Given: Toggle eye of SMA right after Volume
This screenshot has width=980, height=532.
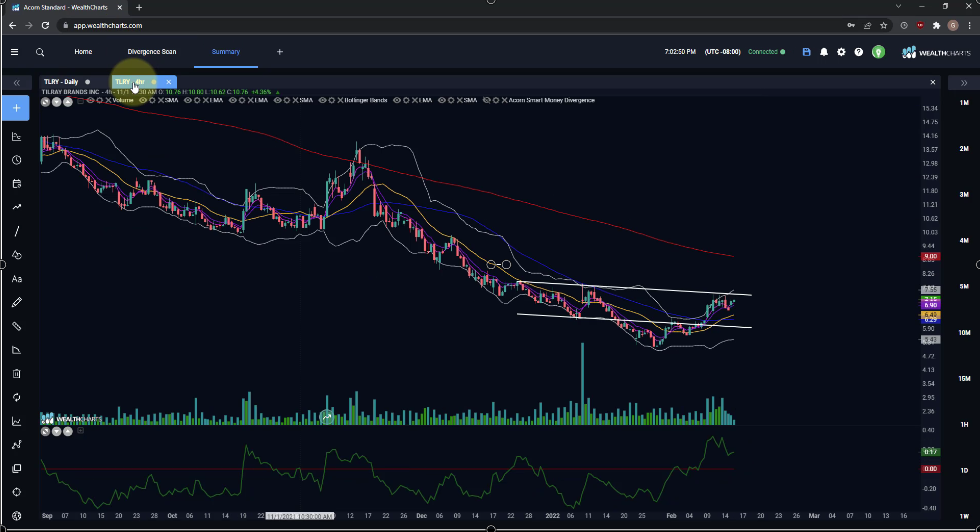Looking at the screenshot, I should point(142,100).
